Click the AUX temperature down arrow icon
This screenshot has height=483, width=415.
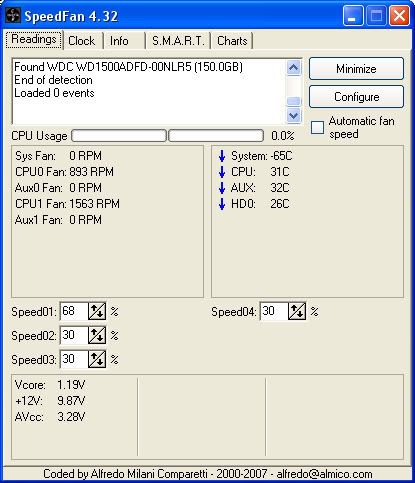(222, 188)
